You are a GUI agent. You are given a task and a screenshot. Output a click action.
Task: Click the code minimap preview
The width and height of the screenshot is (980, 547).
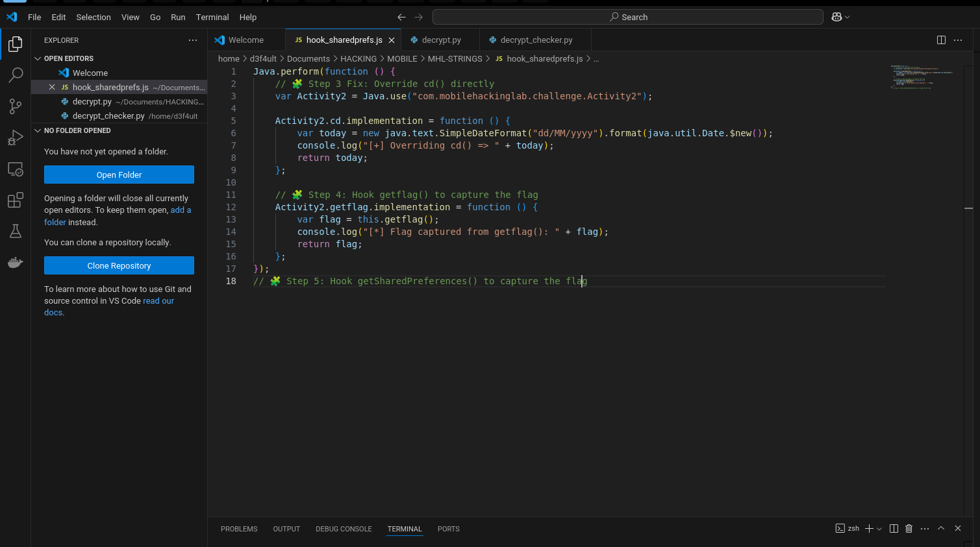pyautogui.click(x=922, y=77)
